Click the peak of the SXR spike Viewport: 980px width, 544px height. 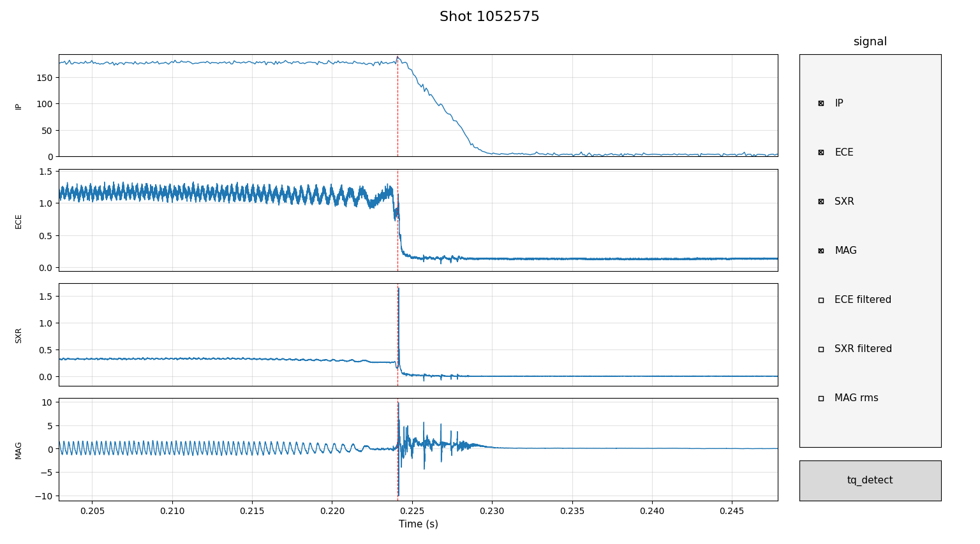pyautogui.click(x=399, y=288)
